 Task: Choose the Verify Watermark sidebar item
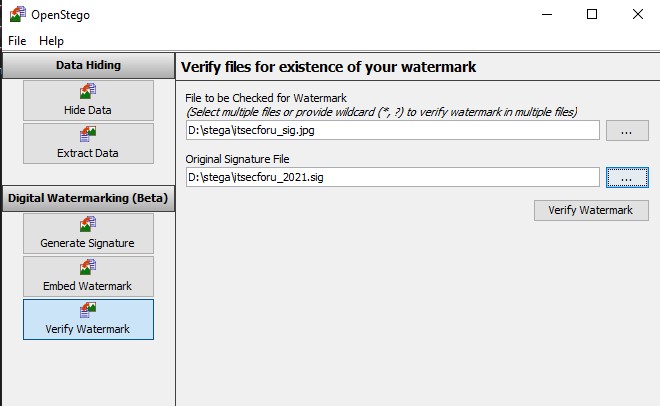coord(88,319)
